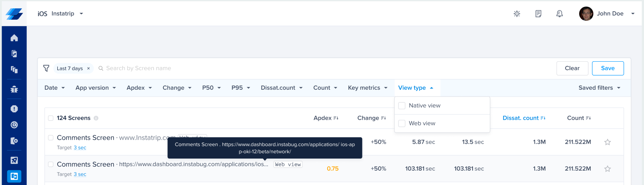
Task: Click the sparkle settings icon in the top bar
Action: click(517, 14)
